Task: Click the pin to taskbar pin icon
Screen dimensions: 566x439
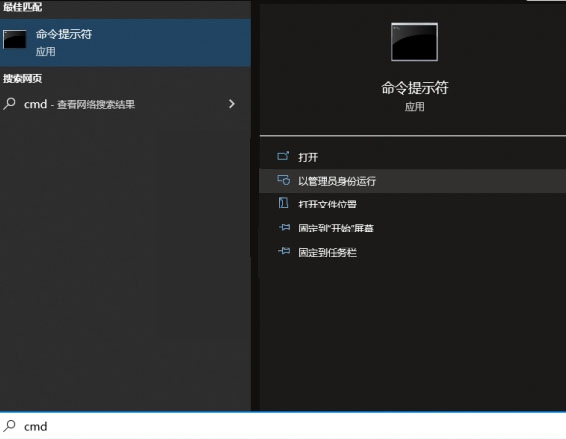Action: tap(284, 251)
